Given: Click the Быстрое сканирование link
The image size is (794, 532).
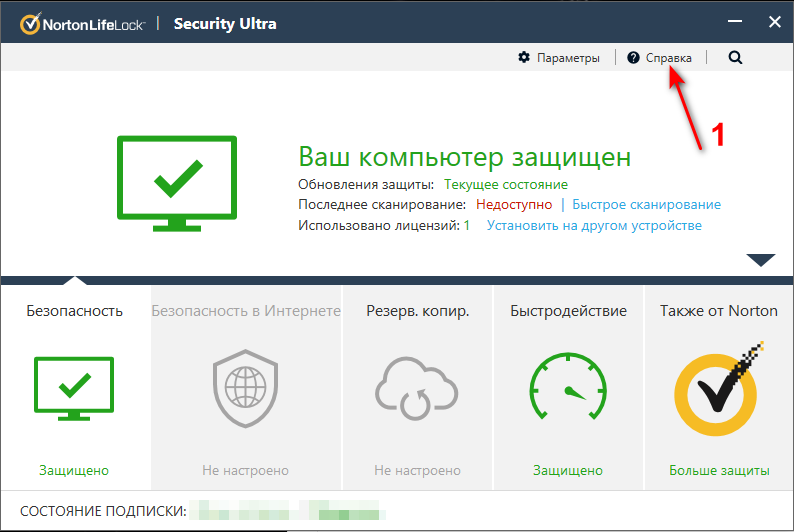Looking at the screenshot, I should (646, 205).
